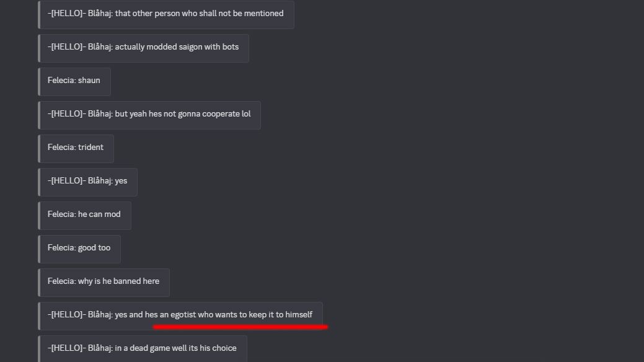Click the word "egotist" in Blåhaj's message

pyautogui.click(x=183, y=315)
